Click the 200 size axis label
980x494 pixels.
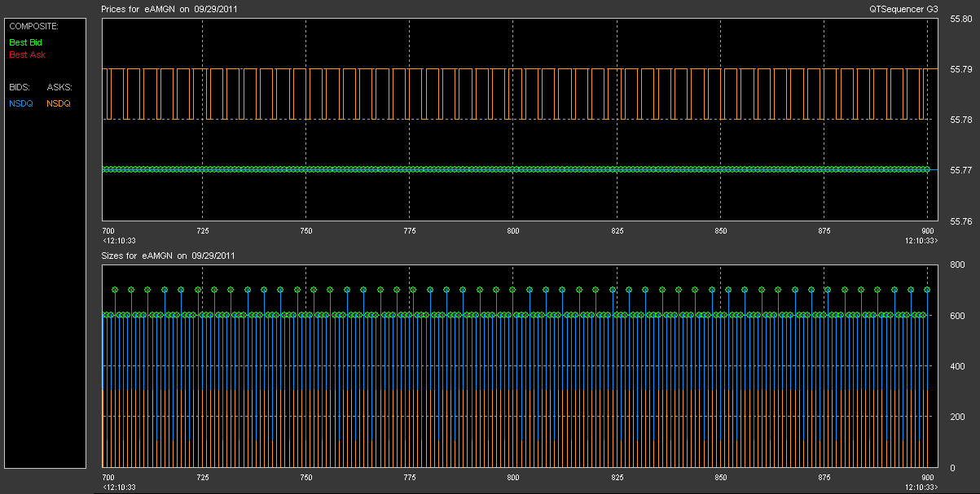pyautogui.click(x=957, y=417)
